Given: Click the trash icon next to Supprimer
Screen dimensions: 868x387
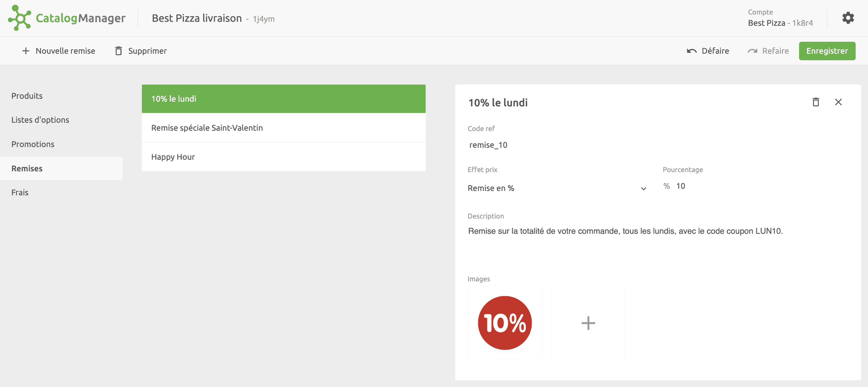Looking at the screenshot, I should (118, 51).
